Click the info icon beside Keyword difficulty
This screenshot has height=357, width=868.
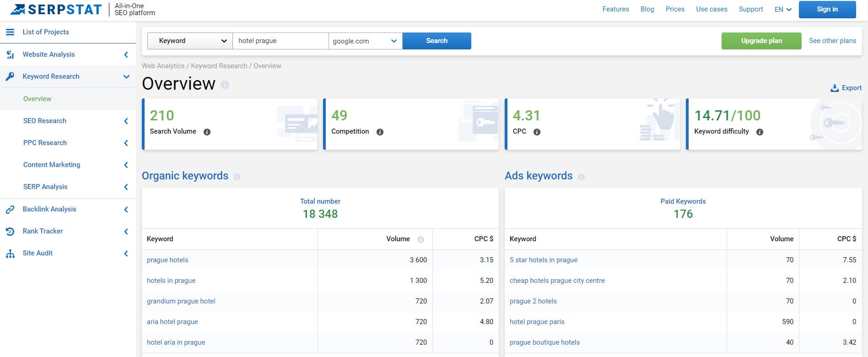click(x=760, y=132)
